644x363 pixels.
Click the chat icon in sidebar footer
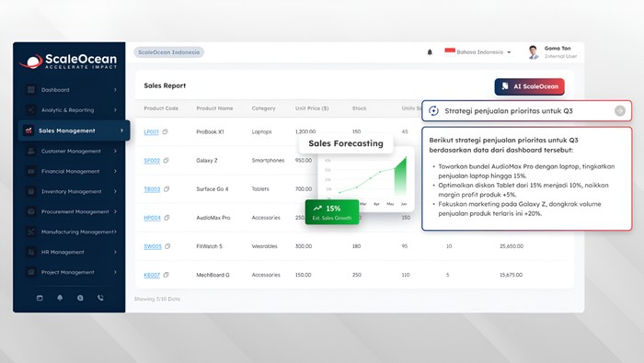point(80,298)
